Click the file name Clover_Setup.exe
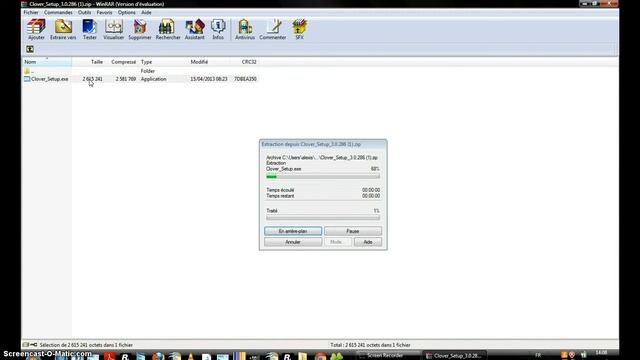640x360 pixels. (49, 79)
